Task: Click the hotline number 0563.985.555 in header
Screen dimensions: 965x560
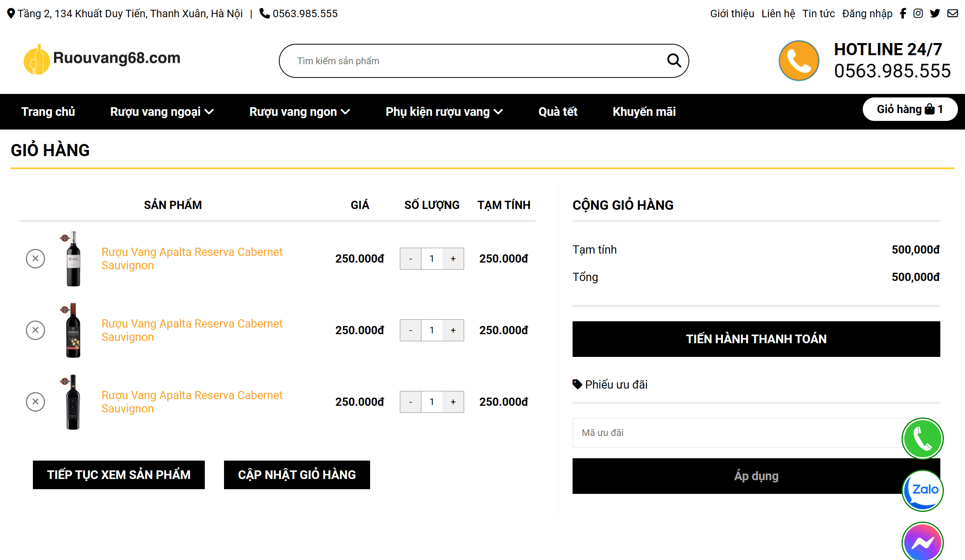Action: [x=892, y=71]
